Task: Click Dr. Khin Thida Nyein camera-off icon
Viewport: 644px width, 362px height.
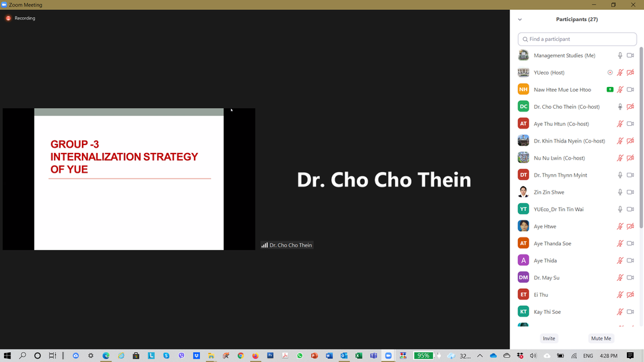Action: (x=630, y=141)
